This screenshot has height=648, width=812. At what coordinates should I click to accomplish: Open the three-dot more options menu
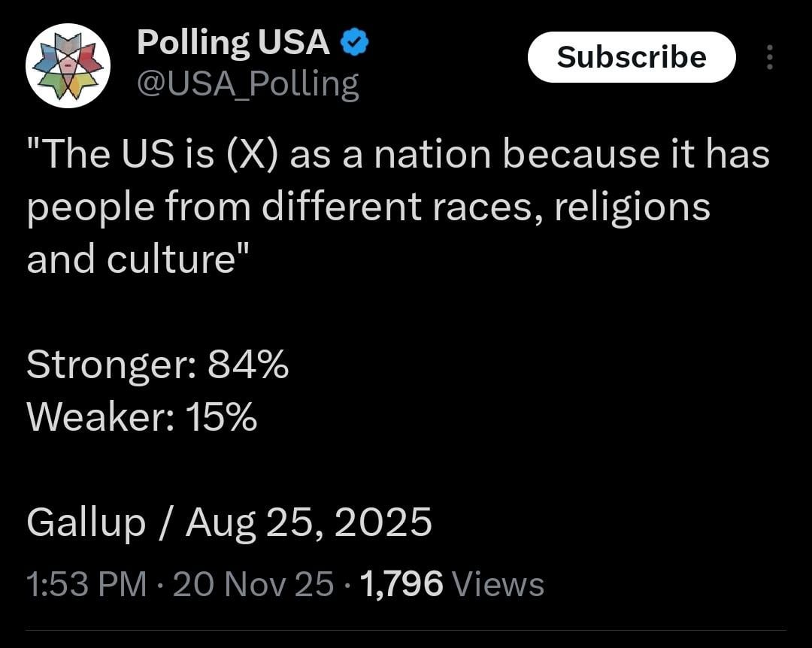pyautogui.click(x=769, y=58)
